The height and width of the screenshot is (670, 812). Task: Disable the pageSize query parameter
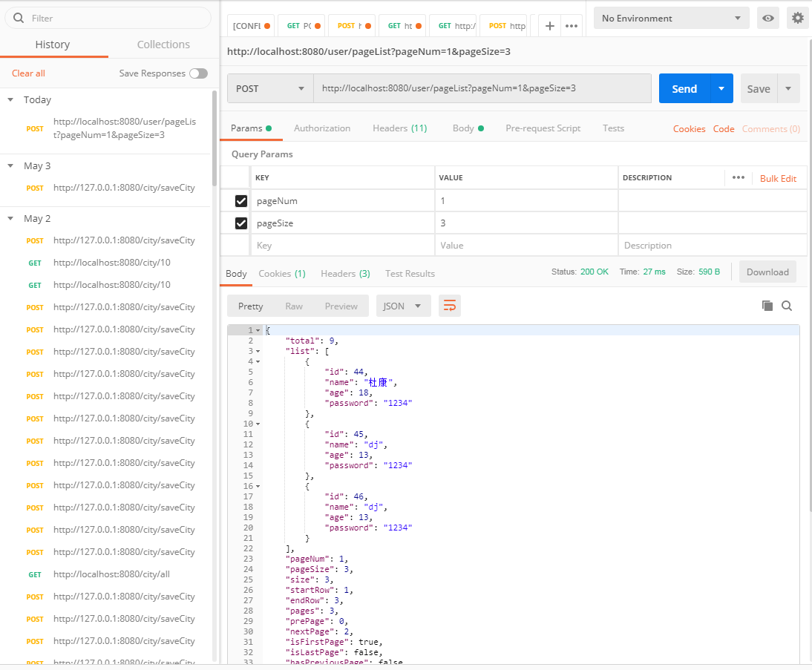click(240, 223)
